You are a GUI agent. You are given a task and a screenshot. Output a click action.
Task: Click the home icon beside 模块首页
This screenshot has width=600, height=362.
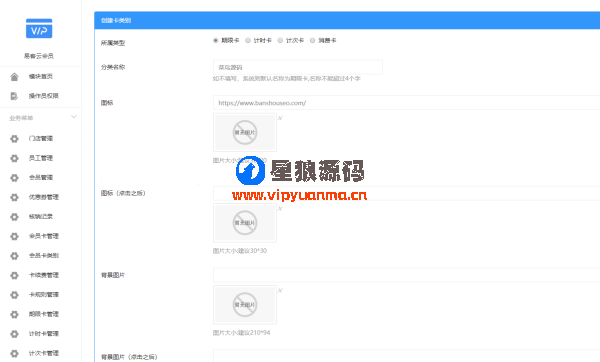[x=14, y=77]
